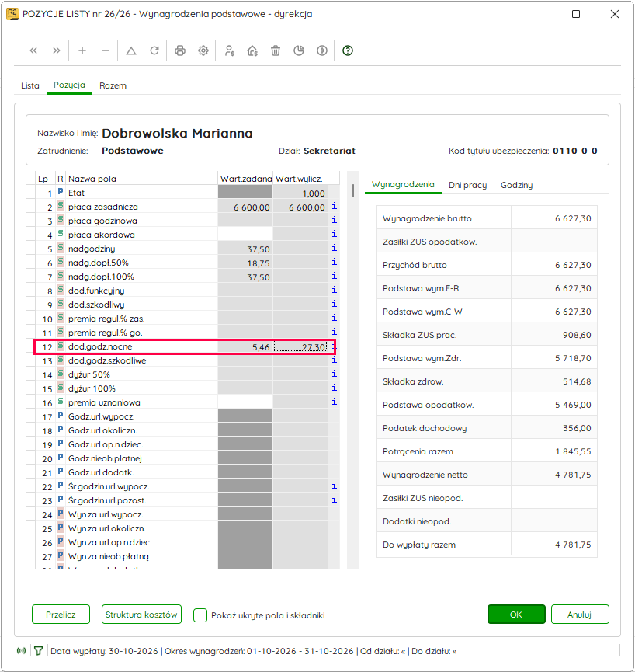Viewport: 635px width, 672px height.
Task: Select the Wynagrodzenia tab
Action: click(403, 184)
